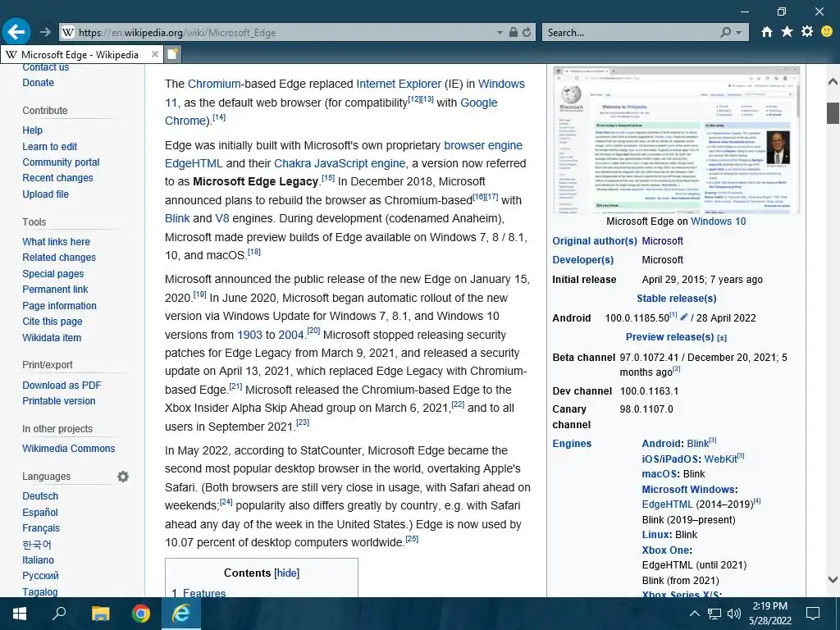Screen dimensions: 840x630
Task: Open Windows Start menu
Action: [x=20, y=614]
